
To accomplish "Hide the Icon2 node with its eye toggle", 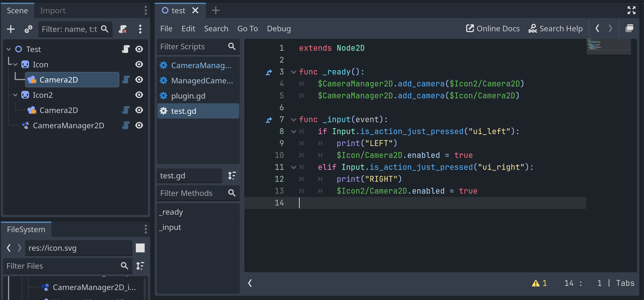I will point(139,95).
